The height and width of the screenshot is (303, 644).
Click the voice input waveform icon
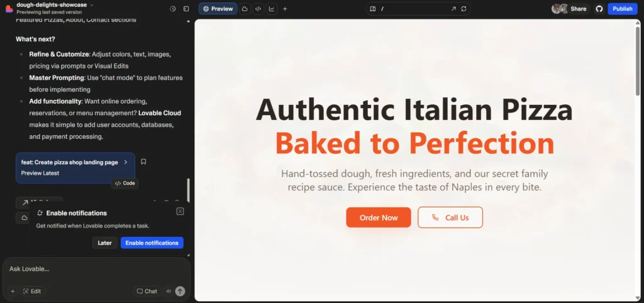168,291
